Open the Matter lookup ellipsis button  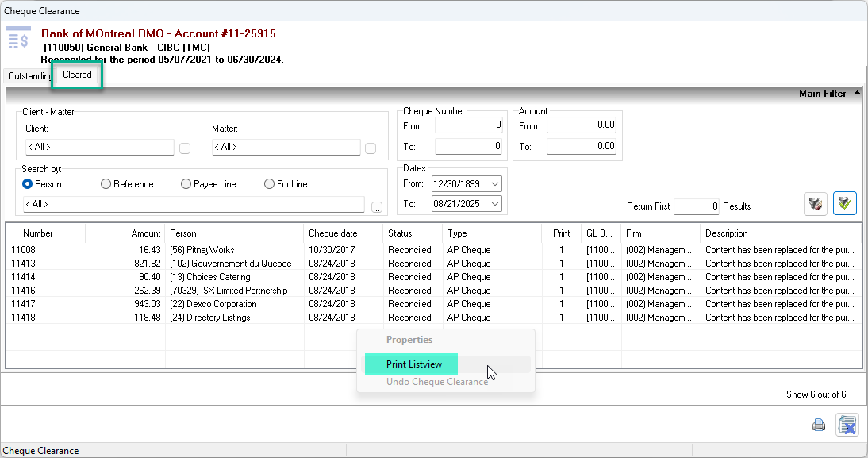371,148
